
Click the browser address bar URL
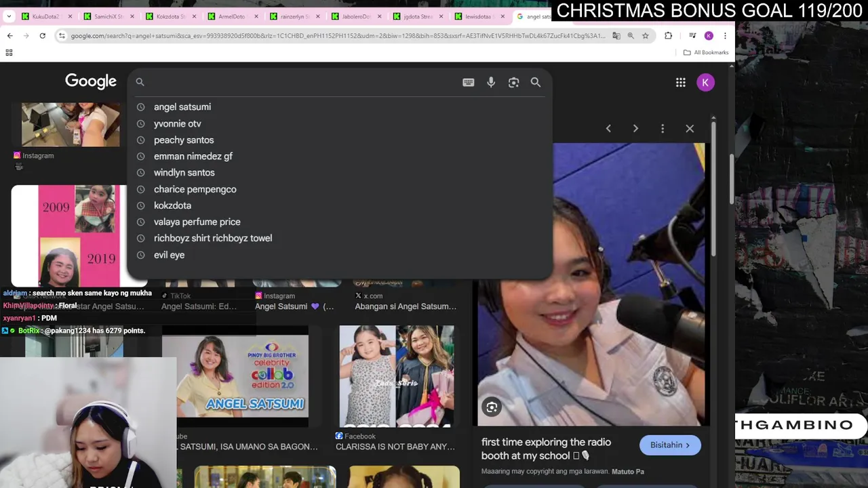(338, 35)
